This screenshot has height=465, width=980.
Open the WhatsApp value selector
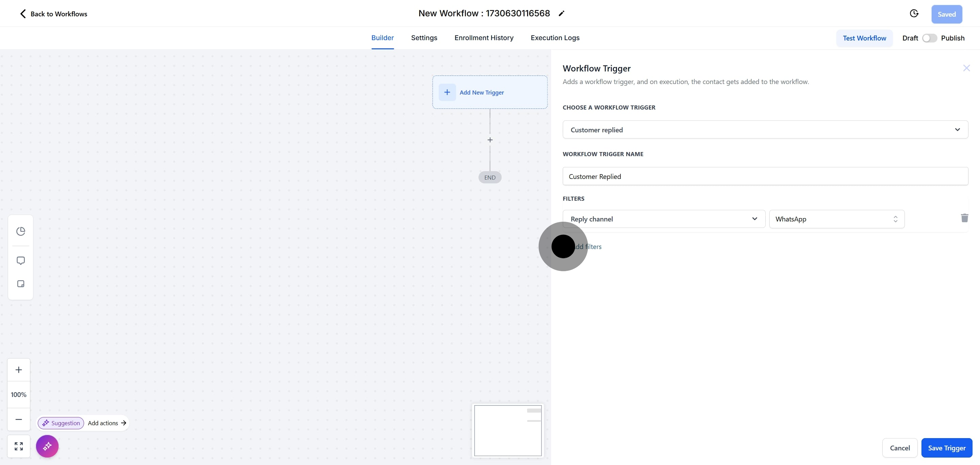click(x=836, y=219)
